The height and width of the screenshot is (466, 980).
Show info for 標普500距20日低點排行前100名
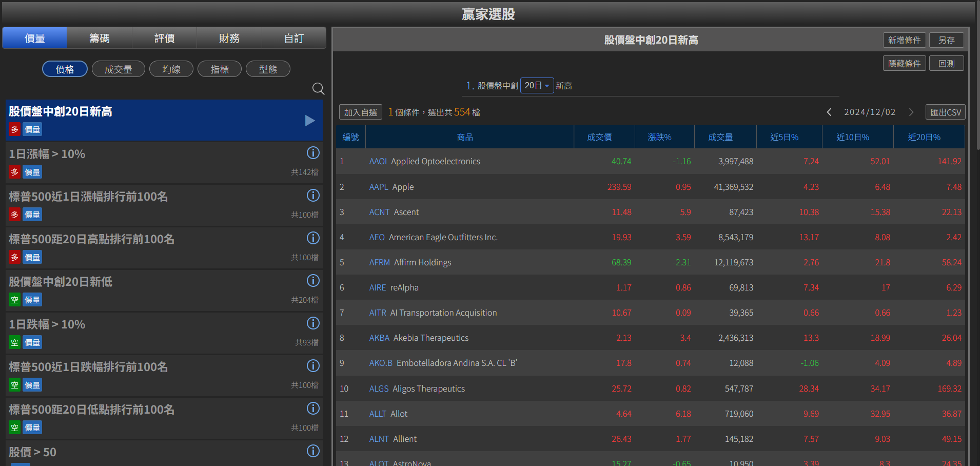coord(312,409)
